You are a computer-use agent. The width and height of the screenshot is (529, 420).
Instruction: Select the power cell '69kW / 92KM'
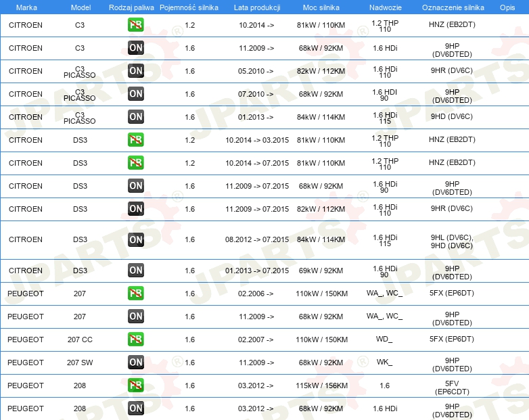[x=321, y=271]
